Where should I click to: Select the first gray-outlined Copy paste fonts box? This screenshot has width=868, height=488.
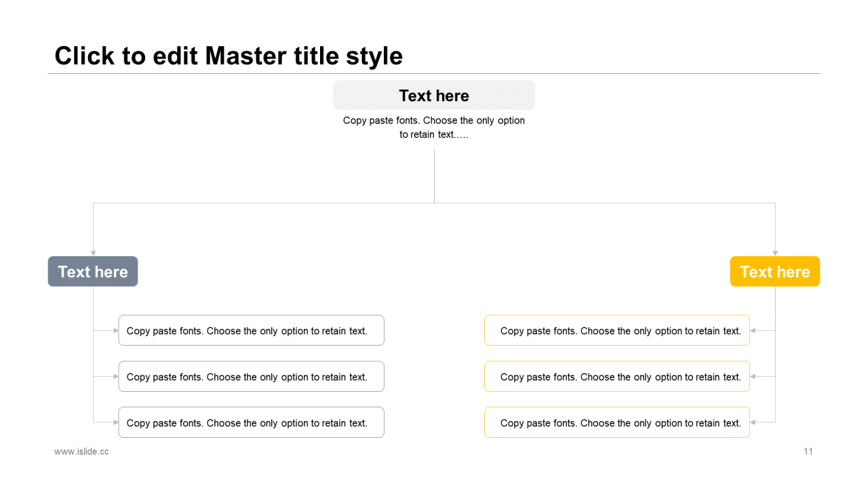pos(252,331)
